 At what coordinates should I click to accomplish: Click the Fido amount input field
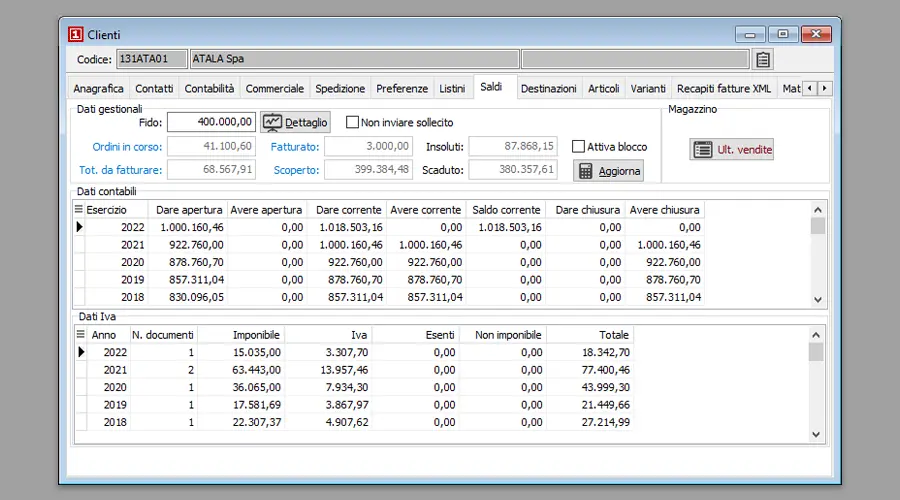pos(211,122)
